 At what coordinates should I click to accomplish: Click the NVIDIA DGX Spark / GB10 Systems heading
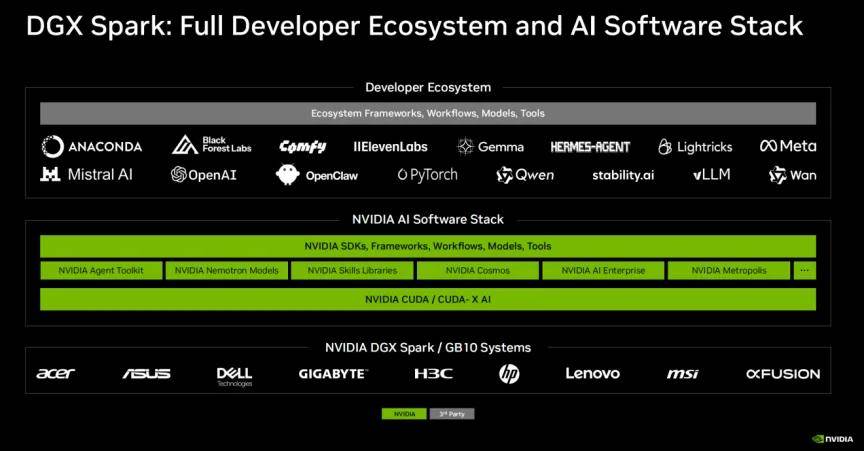click(x=428, y=348)
